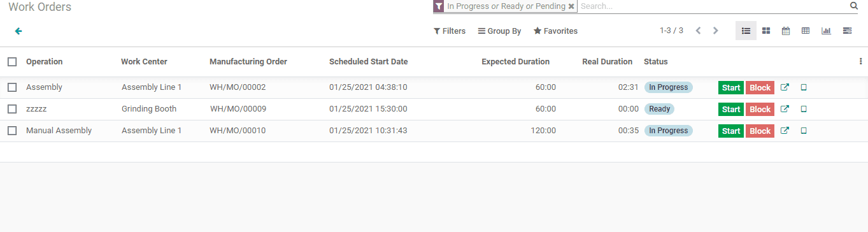
Task: Switch to Graph view icon
Action: [x=826, y=31]
